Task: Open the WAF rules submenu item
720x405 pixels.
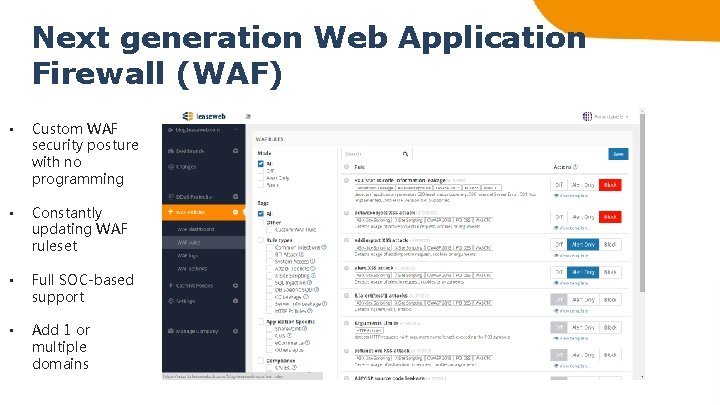Action: tap(203, 242)
